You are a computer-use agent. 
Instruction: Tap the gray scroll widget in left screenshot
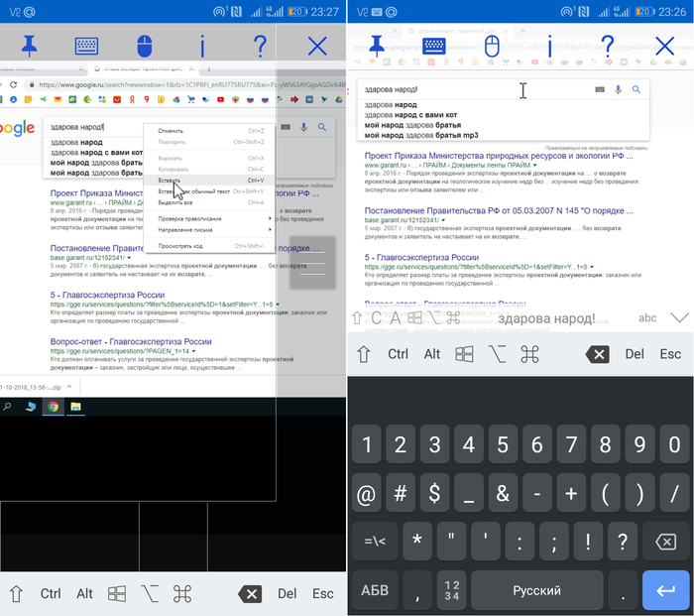click(313, 263)
